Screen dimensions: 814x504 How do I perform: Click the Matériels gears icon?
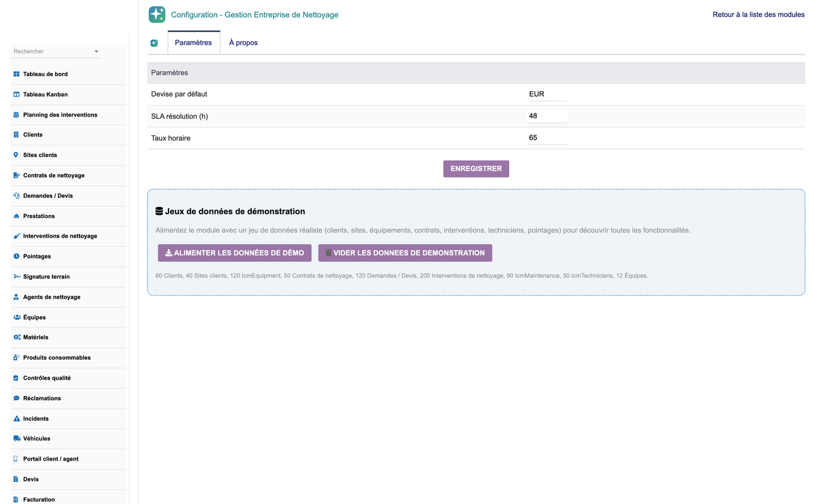17,337
